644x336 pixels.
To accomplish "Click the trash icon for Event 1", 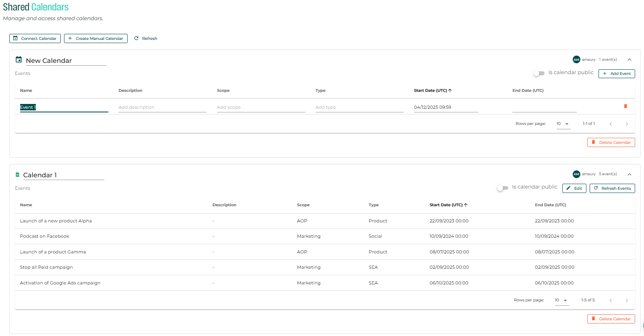I will pyautogui.click(x=625, y=106).
